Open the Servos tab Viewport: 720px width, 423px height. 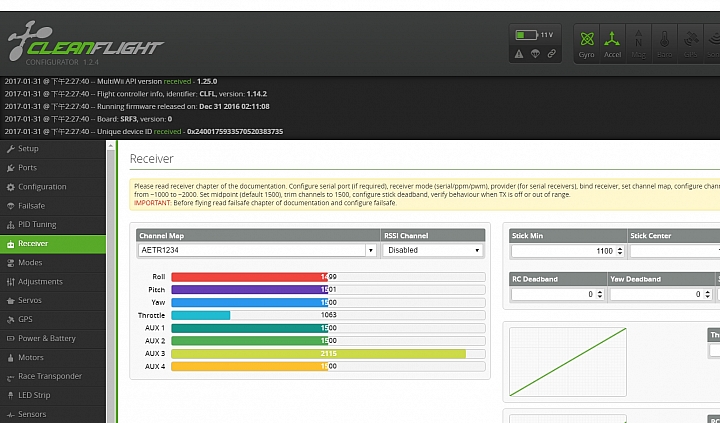[53, 300]
